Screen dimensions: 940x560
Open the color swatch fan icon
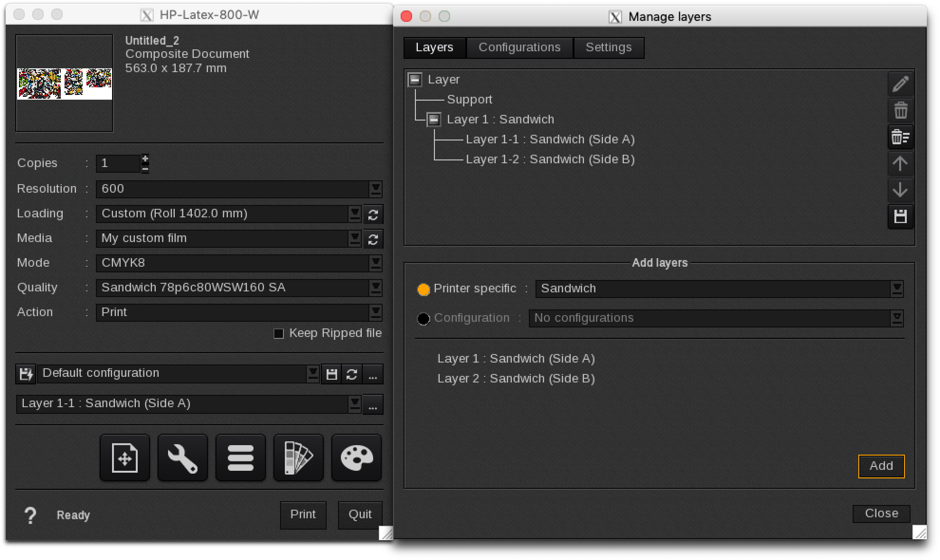[x=299, y=458]
